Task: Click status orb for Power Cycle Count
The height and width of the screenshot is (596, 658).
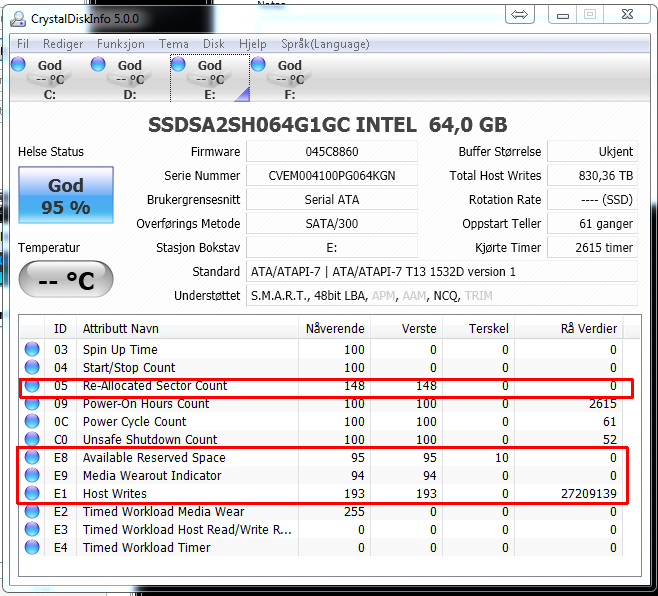Action: pyautogui.click(x=32, y=421)
